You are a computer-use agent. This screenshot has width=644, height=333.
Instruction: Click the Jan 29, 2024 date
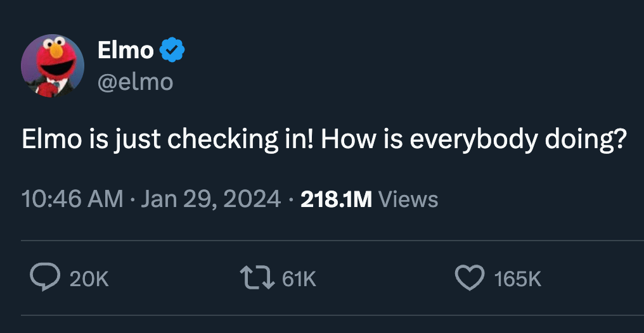(210, 199)
